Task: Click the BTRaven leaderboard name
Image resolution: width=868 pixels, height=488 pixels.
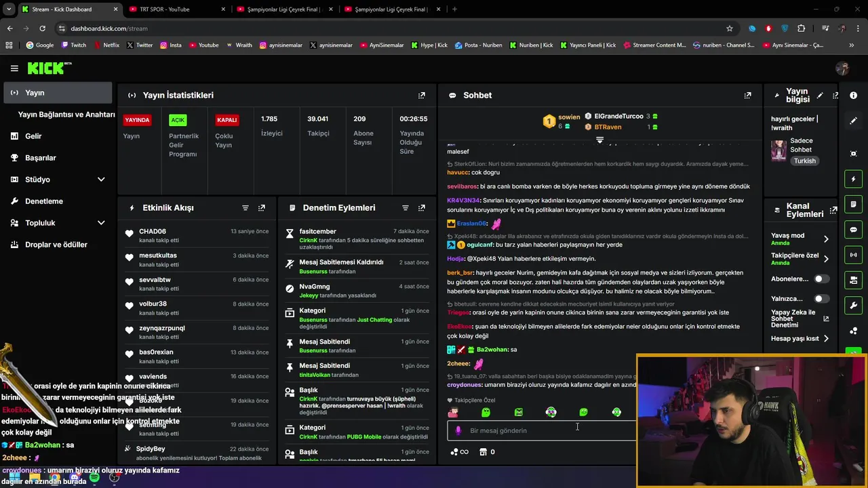Action: click(608, 127)
